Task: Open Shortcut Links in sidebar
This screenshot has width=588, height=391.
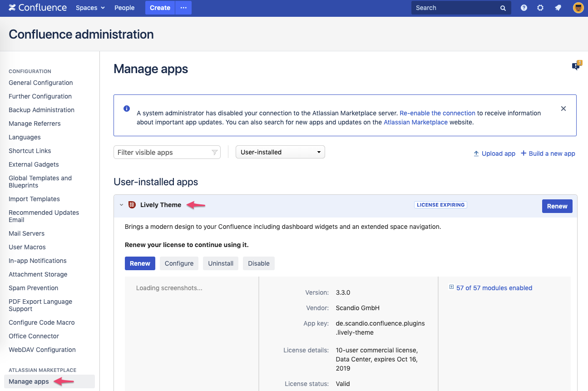Action: (x=30, y=151)
